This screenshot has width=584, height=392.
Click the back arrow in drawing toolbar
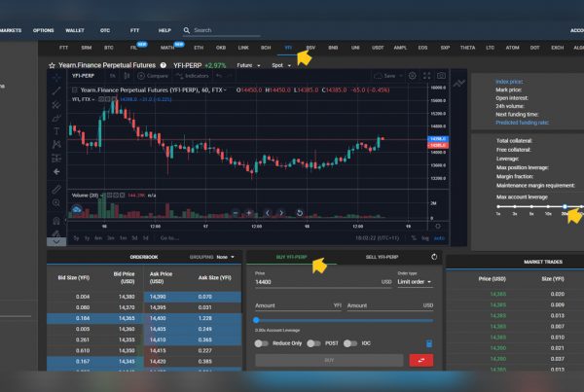click(x=56, y=171)
